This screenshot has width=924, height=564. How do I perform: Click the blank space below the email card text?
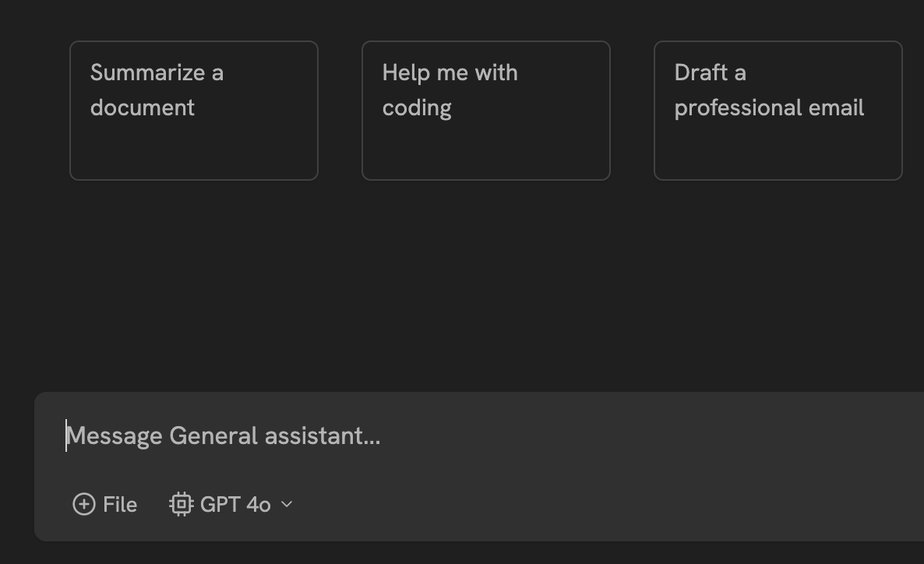coord(778,152)
